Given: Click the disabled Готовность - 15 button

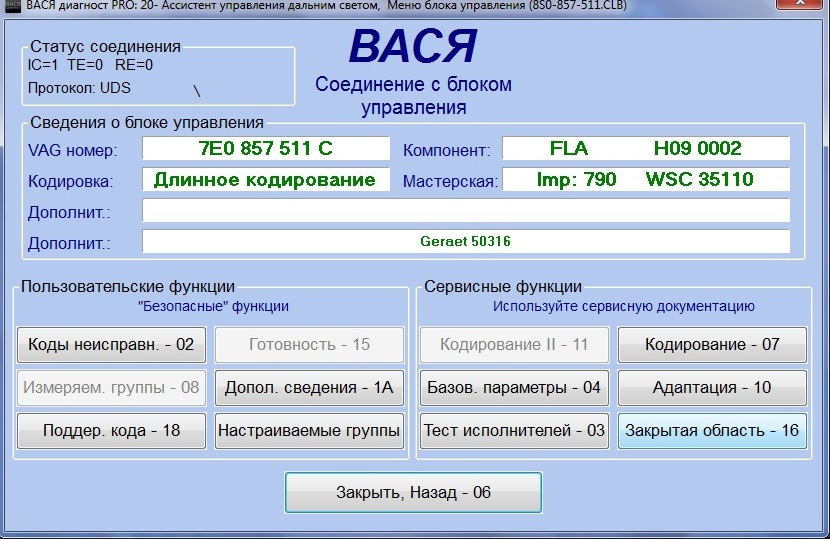Looking at the screenshot, I should 309,344.
